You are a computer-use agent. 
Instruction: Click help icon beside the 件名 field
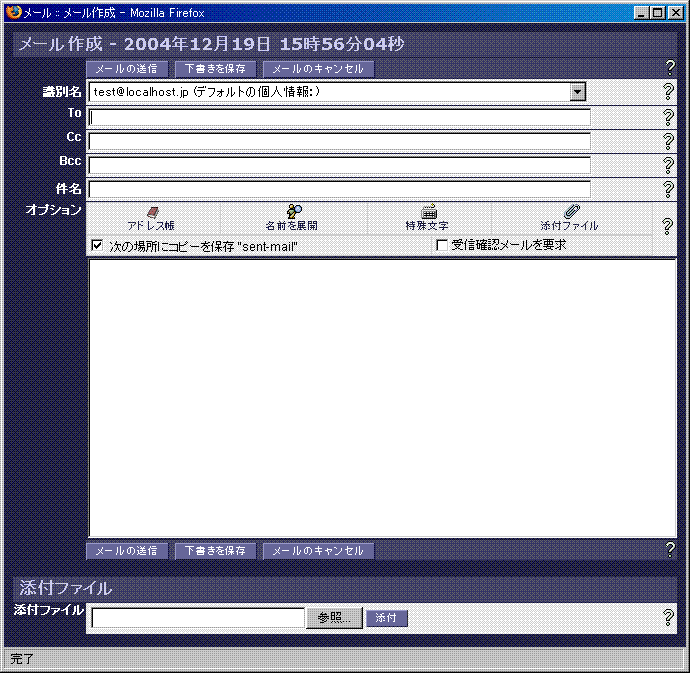(x=668, y=188)
